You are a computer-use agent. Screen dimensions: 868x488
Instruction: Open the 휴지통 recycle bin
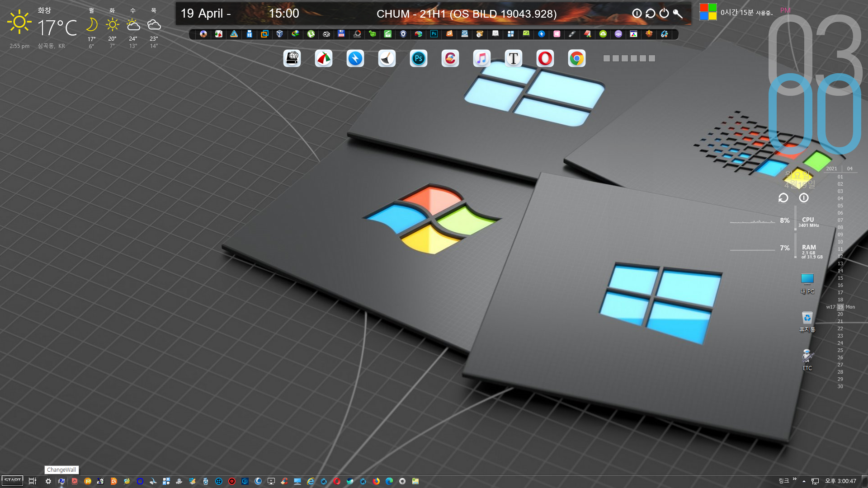[807, 322]
